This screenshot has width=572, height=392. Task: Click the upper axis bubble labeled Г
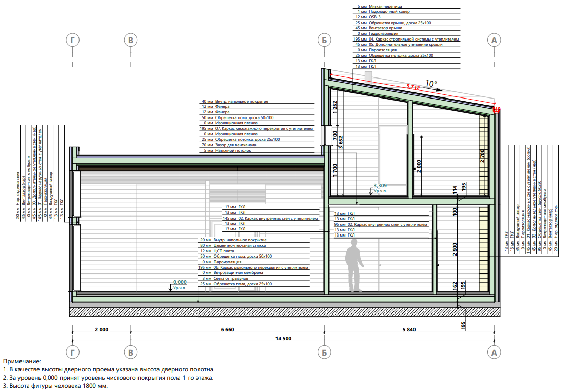(x=73, y=41)
